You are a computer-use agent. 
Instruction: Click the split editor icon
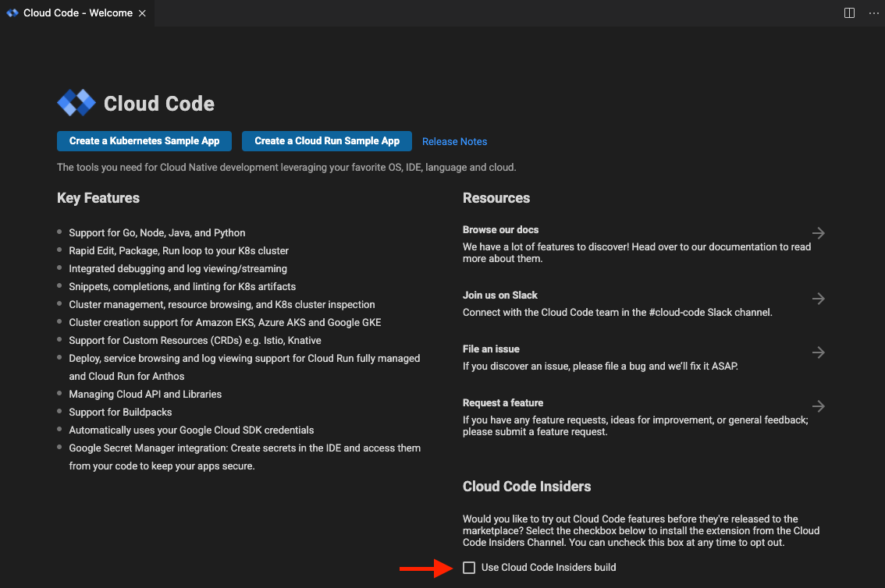849,13
